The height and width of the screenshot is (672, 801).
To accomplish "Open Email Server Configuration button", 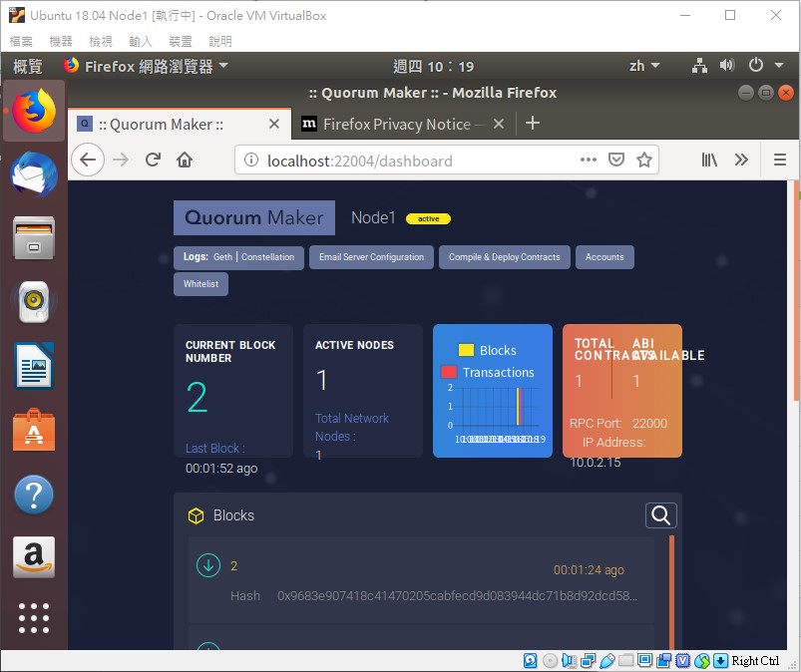I will 371,257.
